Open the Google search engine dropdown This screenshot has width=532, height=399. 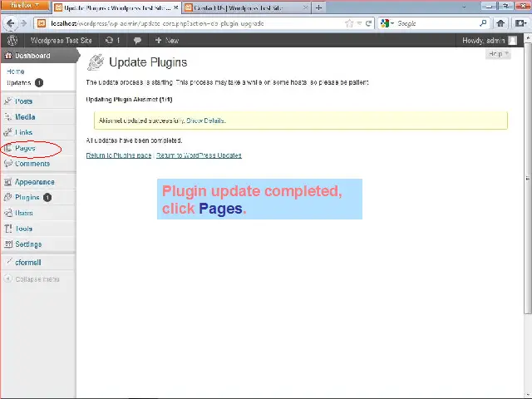pyautogui.click(x=387, y=23)
